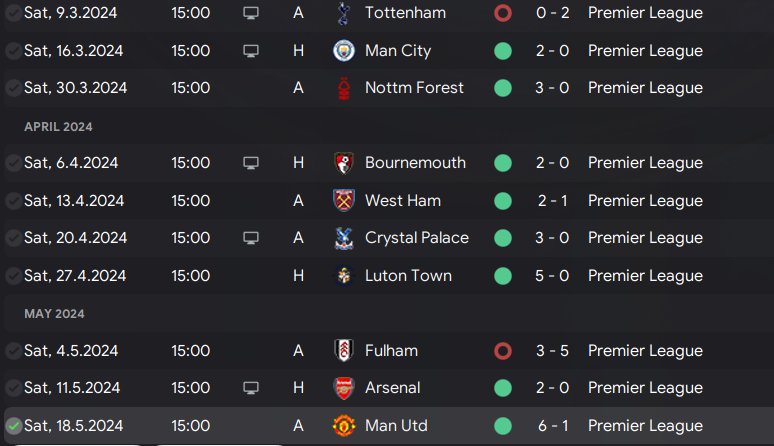The height and width of the screenshot is (446, 774).
Task: Click the Luton Town club badge
Action: pos(344,276)
